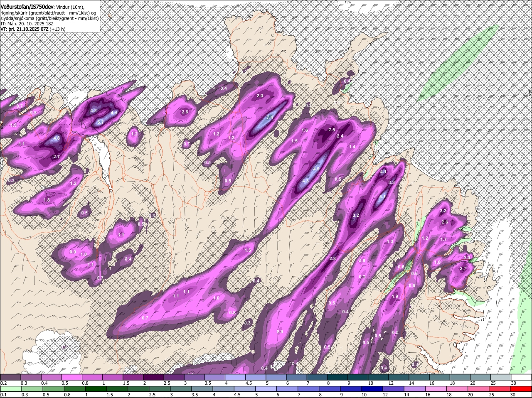Select the 5.1 precipitation label
This screenshot has height=398, width=532.
point(383,197)
